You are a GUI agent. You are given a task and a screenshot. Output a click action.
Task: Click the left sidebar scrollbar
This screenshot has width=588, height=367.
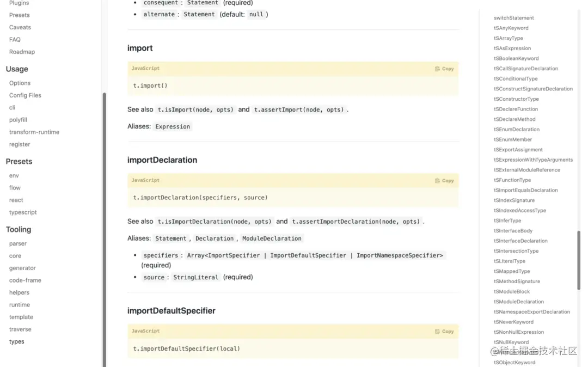(x=104, y=229)
